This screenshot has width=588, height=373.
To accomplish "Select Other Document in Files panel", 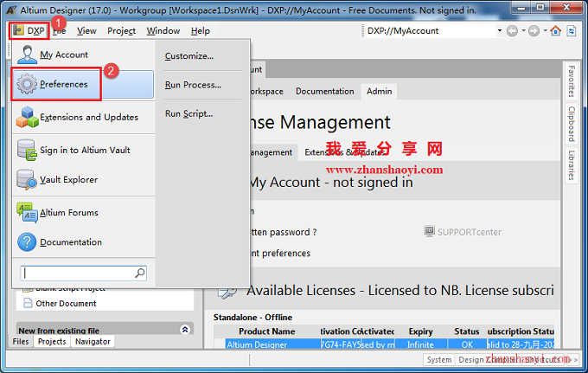I will coord(66,303).
